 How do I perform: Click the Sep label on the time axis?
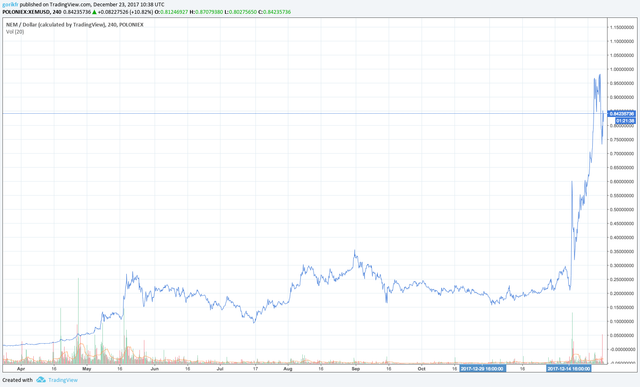[x=356, y=369]
